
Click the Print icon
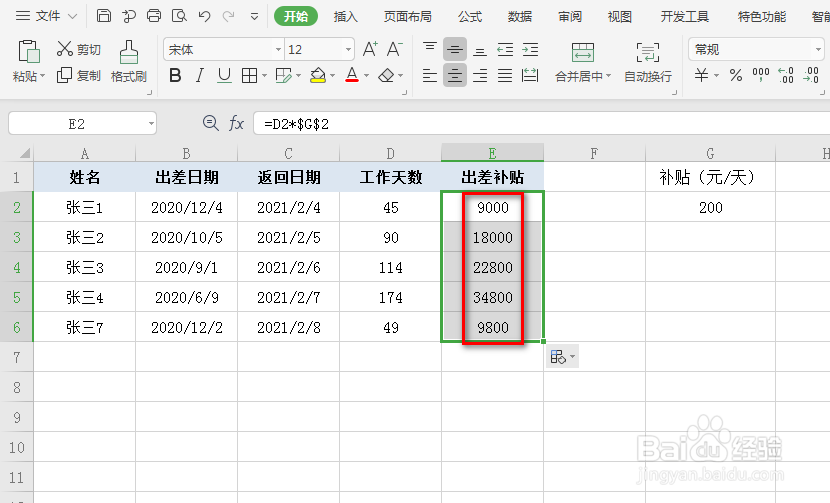[x=154, y=16]
